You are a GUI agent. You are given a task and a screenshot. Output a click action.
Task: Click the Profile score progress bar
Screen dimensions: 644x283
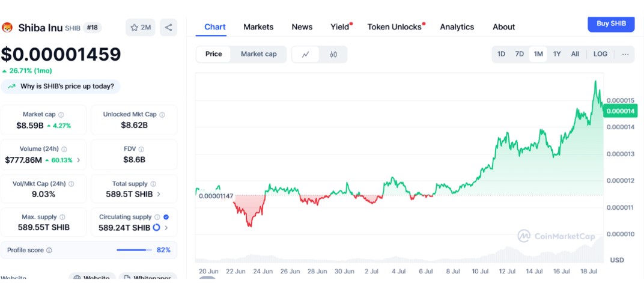[x=135, y=250]
